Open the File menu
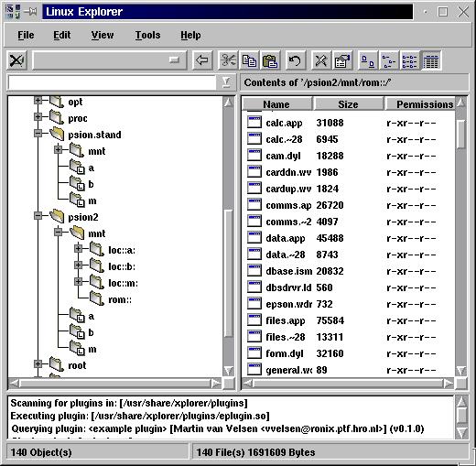Viewport: 476px width, 466px height. (x=26, y=35)
